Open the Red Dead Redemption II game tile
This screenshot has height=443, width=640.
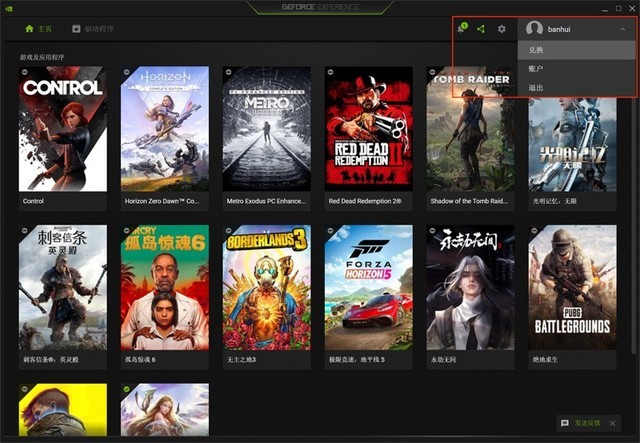click(x=368, y=128)
